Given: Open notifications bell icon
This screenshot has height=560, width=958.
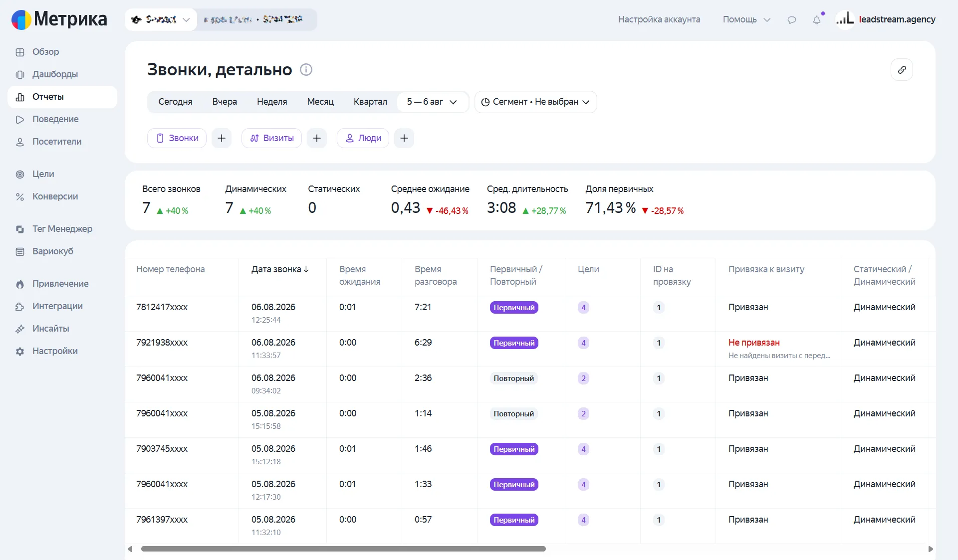Looking at the screenshot, I should [x=816, y=20].
